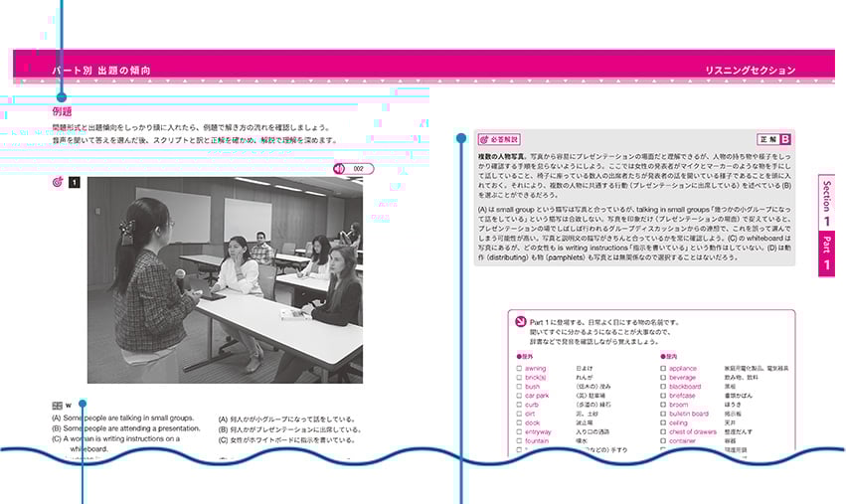Click the 例題 heading
846x504 pixels.
[62, 111]
